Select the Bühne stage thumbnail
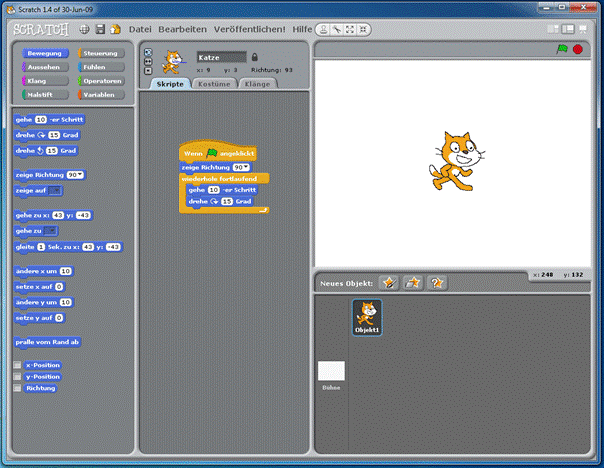This screenshot has width=604, height=468. [x=331, y=374]
